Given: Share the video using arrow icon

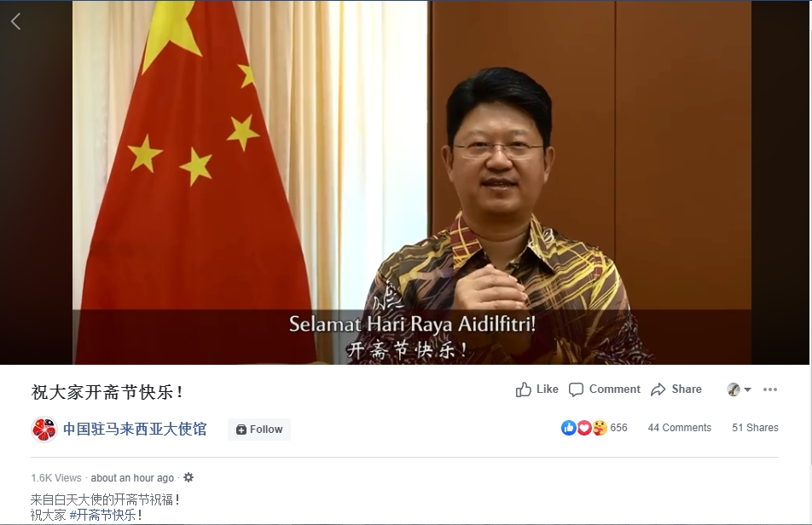Looking at the screenshot, I should click(x=676, y=389).
